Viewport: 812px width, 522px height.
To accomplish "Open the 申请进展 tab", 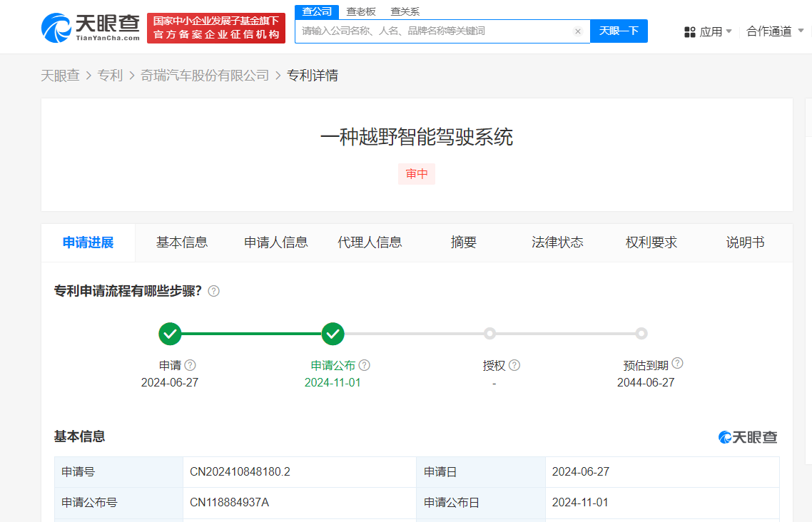I will (x=88, y=242).
